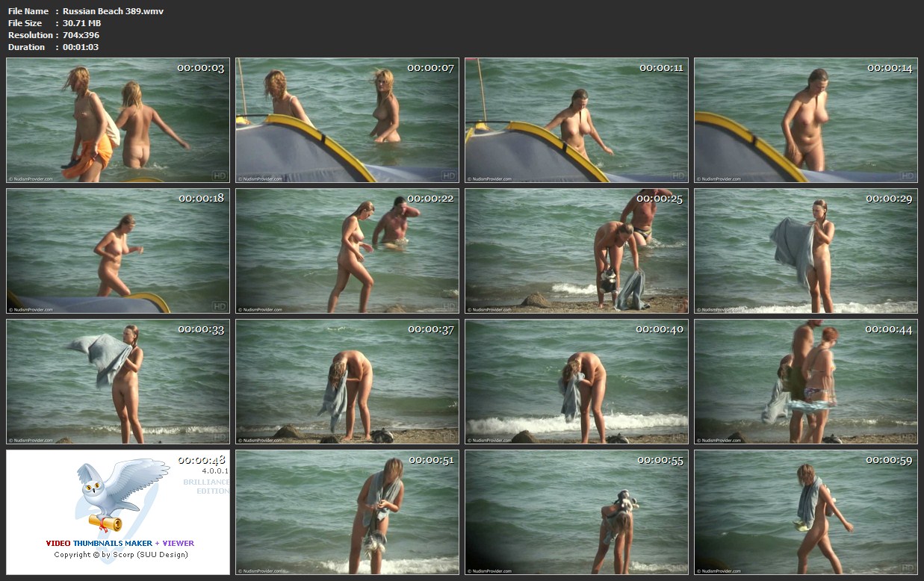Click the HD badge on the 00:00:18 thumbnail
This screenshot has height=581, width=924.
coord(219,306)
